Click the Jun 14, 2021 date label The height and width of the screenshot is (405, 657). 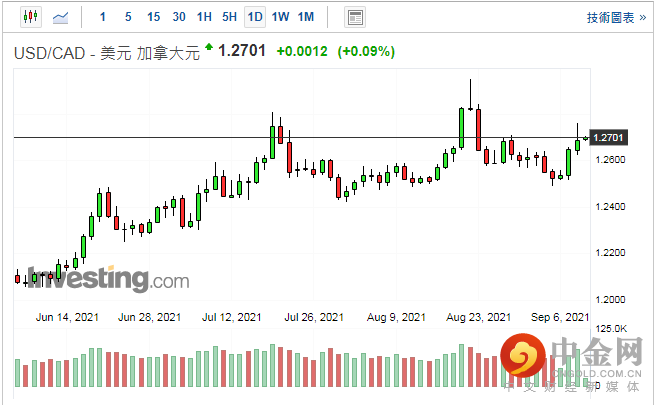pos(67,317)
